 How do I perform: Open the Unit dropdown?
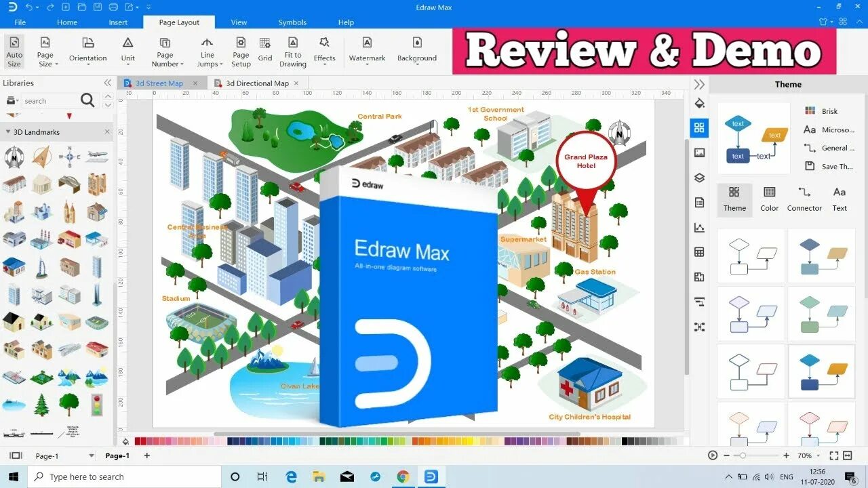tap(127, 50)
